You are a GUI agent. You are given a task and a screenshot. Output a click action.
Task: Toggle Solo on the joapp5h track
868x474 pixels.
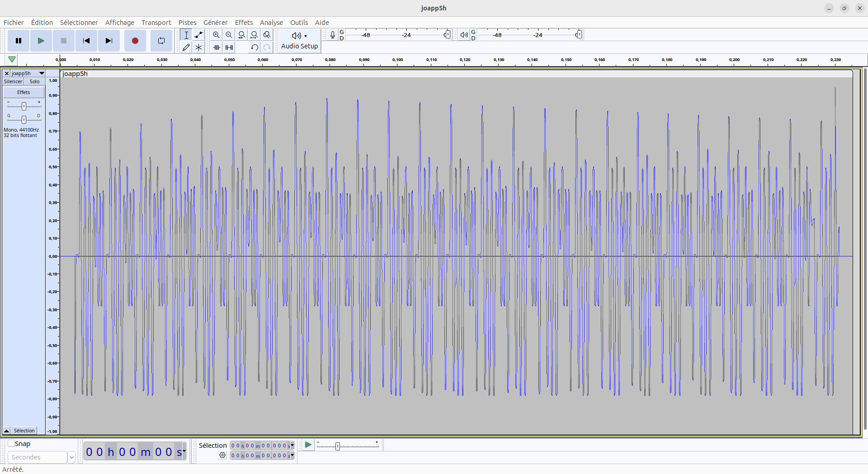34,81
